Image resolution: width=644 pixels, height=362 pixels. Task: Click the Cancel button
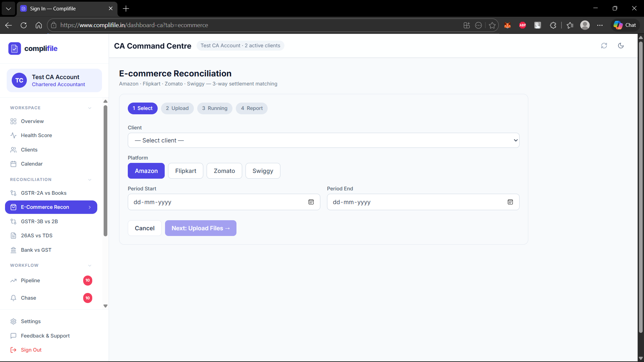click(x=145, y=228)
